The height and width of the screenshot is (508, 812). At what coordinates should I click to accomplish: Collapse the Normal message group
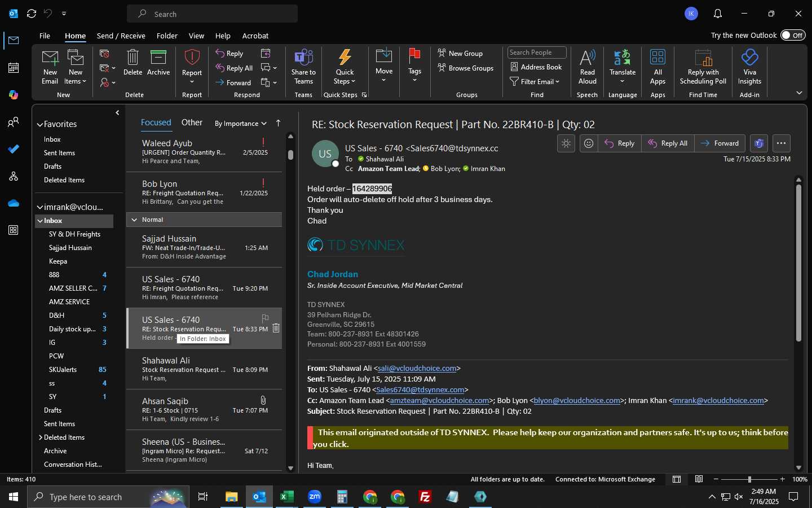134,220
